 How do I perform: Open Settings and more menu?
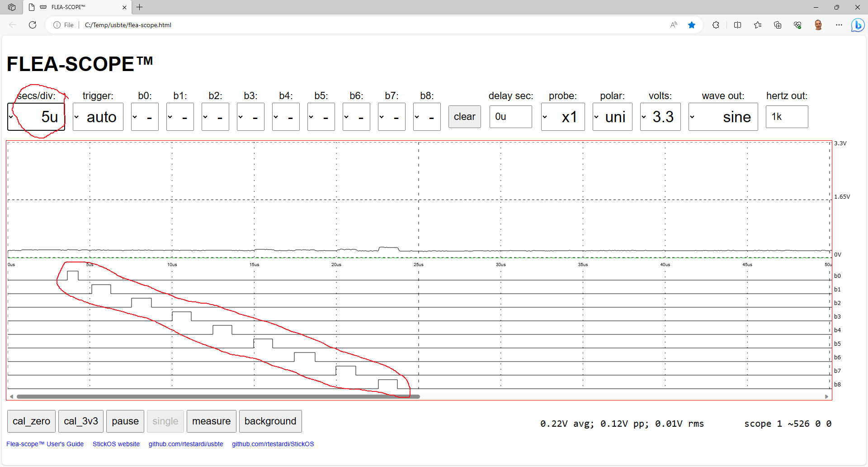point(839,25)
